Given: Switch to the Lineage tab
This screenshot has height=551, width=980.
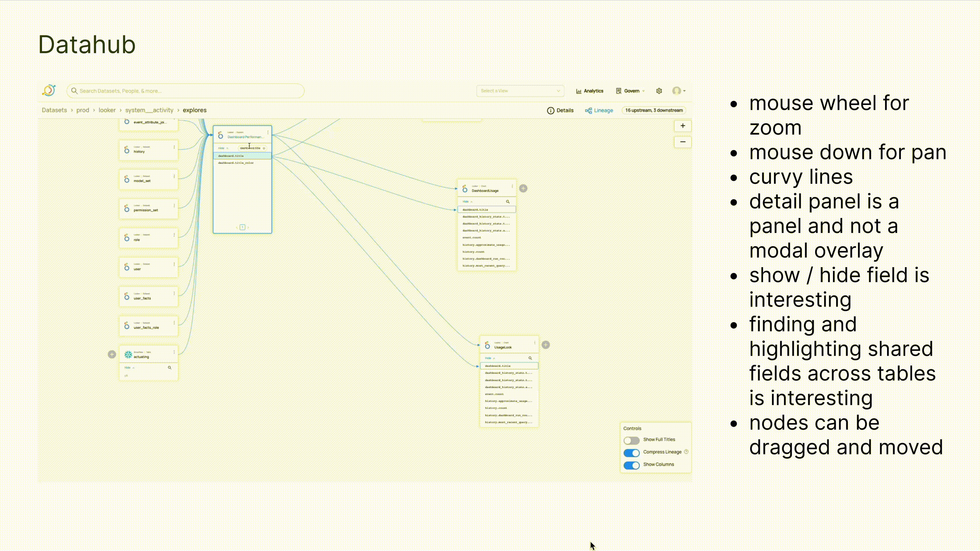Looking at the screenshot, I should [599, 110].
